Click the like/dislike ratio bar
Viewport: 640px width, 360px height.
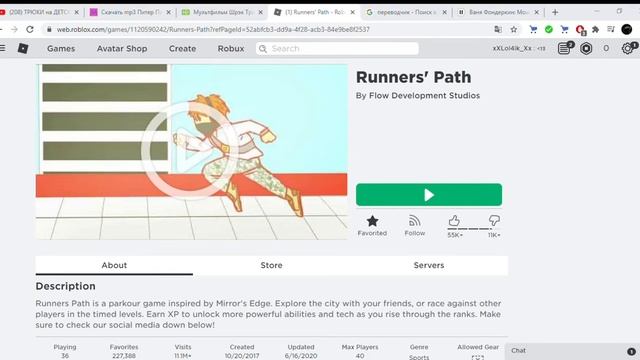(x=473, y=229)
